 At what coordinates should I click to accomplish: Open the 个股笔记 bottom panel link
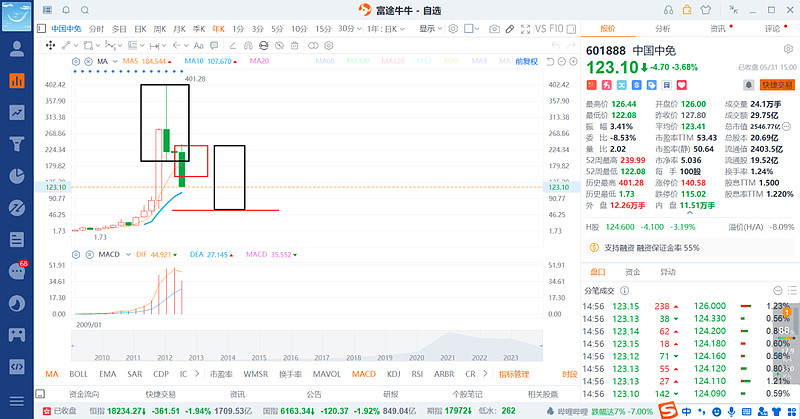[467, 394]
